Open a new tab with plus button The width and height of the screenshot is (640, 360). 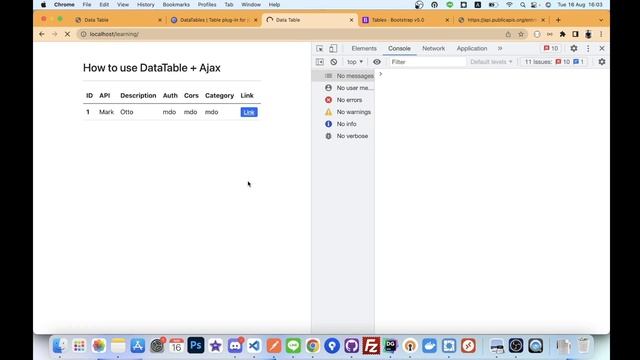pos(558,20)
